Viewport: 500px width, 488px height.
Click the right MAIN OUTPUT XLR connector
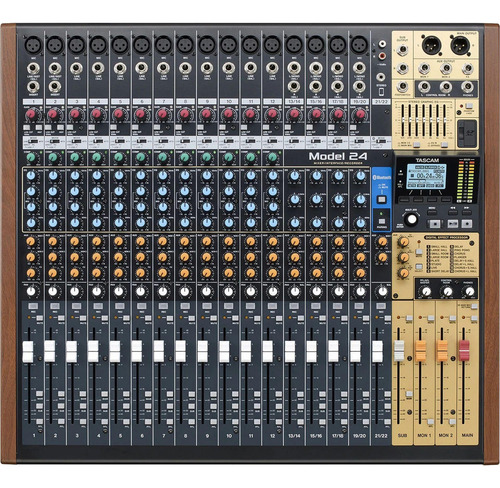point(460,45)
